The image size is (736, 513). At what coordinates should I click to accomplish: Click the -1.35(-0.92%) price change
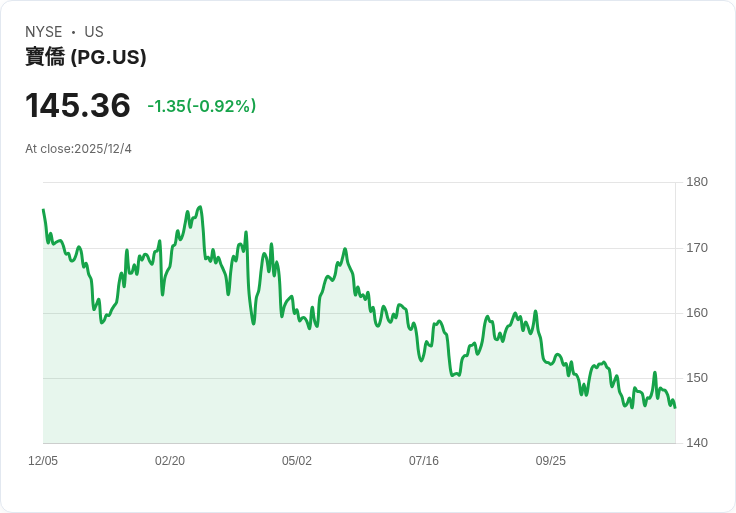(202, 106)
